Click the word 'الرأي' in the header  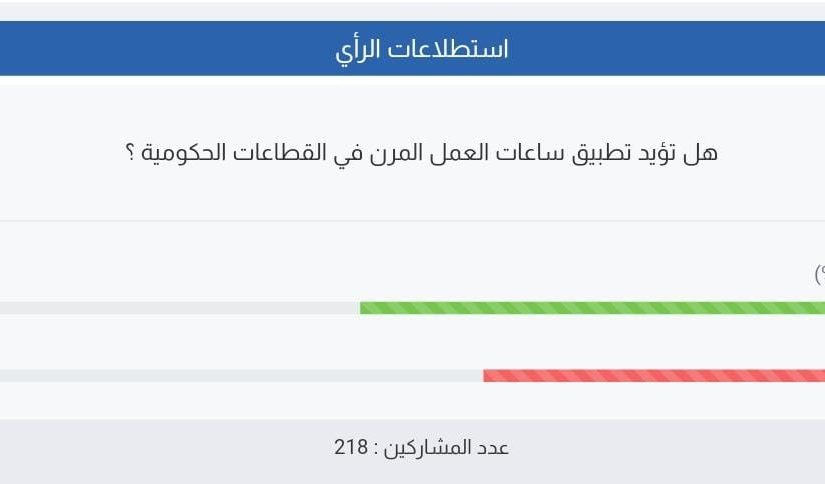coord(357,51)
